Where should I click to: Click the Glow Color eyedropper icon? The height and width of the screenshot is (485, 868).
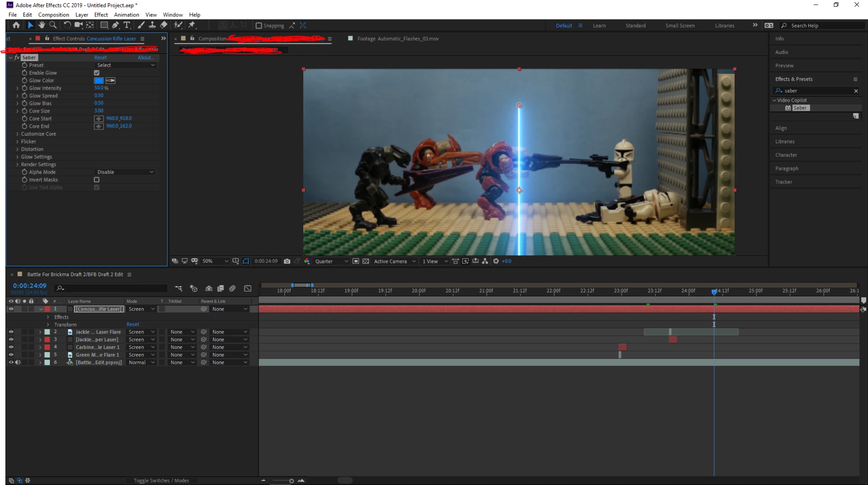coord(110,80)
